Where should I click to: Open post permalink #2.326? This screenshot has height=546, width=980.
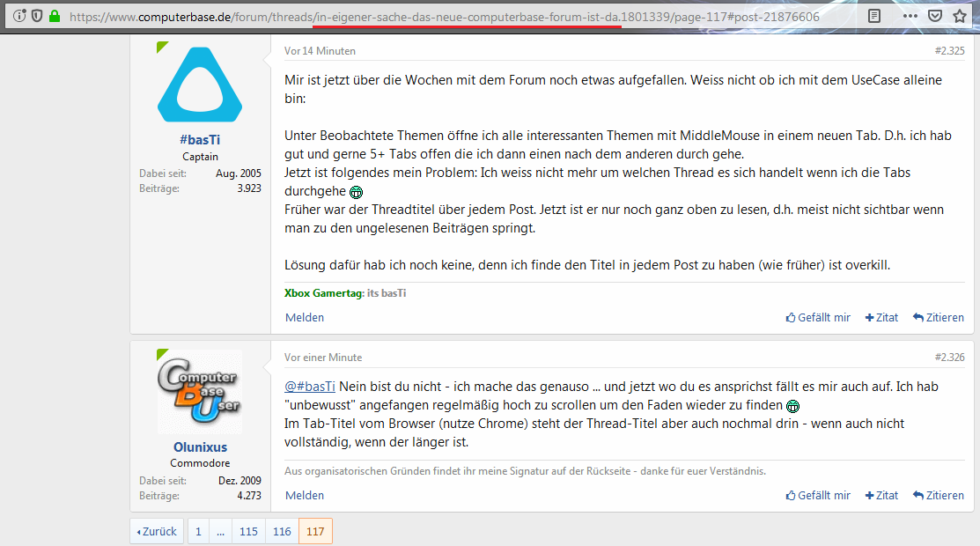point(949,358)
